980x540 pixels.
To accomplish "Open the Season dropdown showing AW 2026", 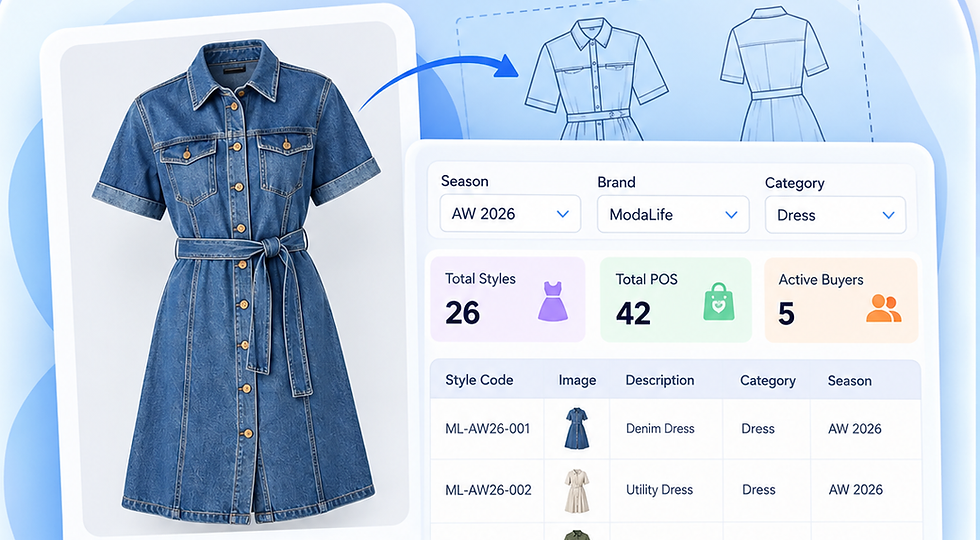I will tap(510, 214).
